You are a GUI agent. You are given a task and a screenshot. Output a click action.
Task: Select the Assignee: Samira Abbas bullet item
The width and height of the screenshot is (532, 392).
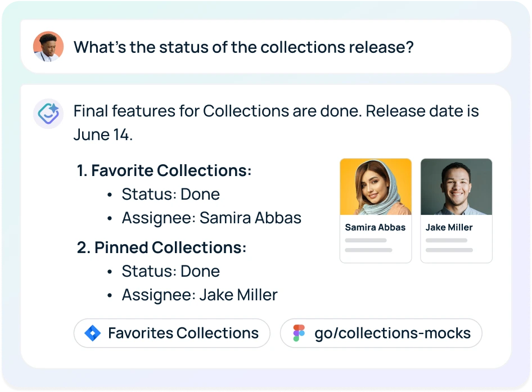click(211, 218)
